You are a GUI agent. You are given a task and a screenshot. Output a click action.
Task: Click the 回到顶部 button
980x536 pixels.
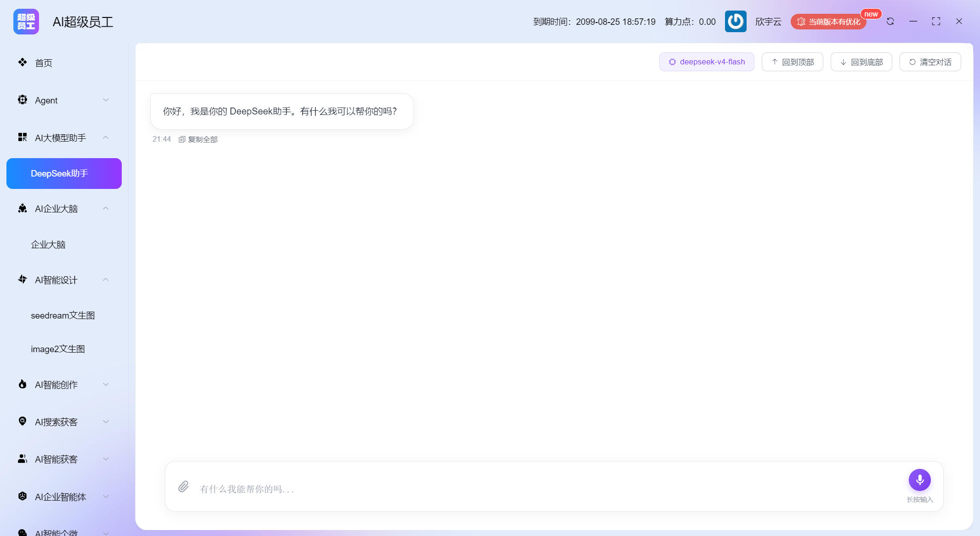pyautogui.click(x=793, y=62)
